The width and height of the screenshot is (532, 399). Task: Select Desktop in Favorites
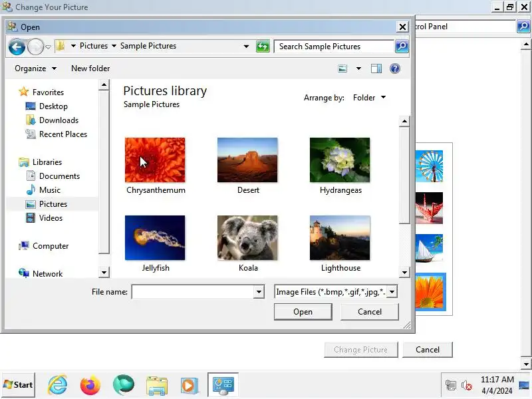53,106
